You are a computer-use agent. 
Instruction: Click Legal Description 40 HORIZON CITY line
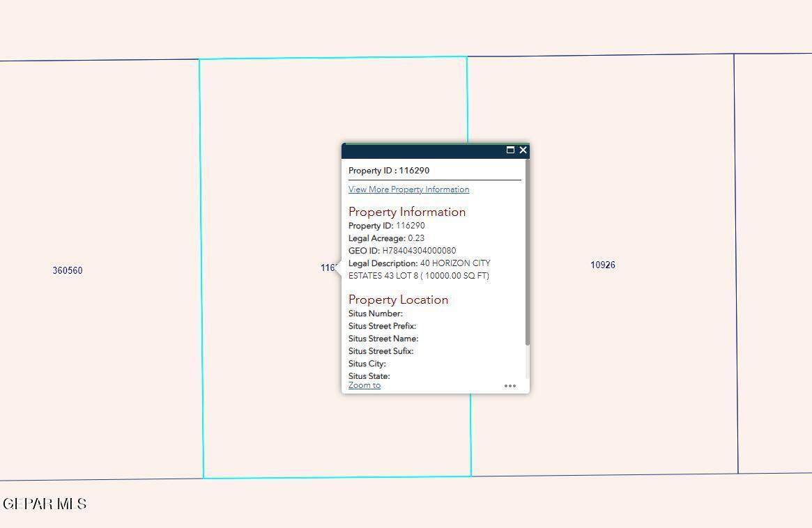point(420,263)
